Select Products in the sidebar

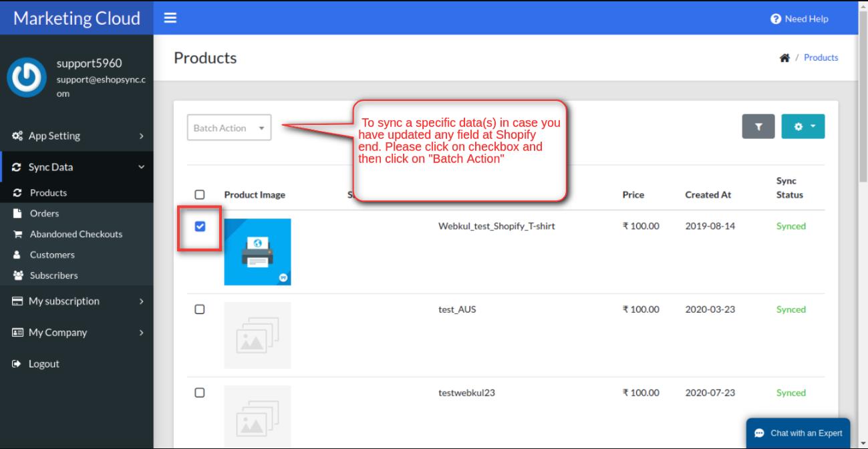76,192
